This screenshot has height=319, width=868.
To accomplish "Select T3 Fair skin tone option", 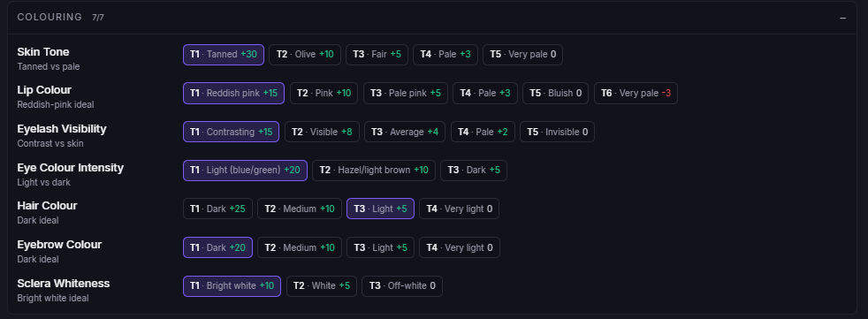I will coord(377,55).
